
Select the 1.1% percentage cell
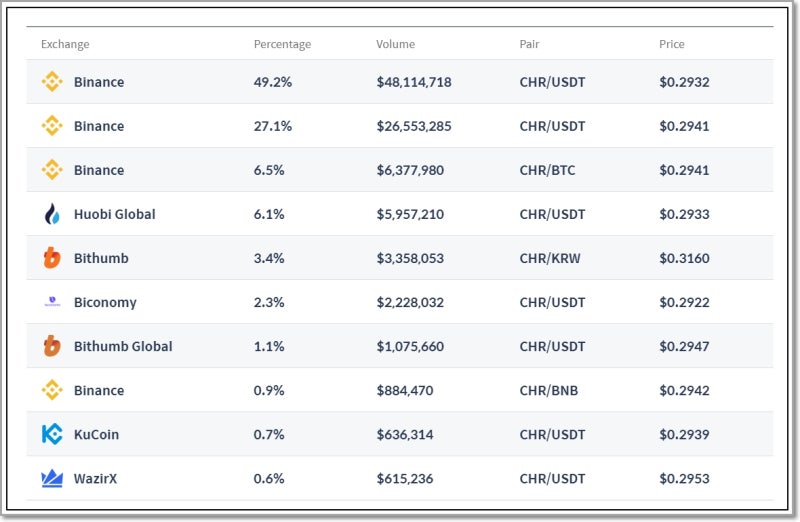click(x=269, y=346)
